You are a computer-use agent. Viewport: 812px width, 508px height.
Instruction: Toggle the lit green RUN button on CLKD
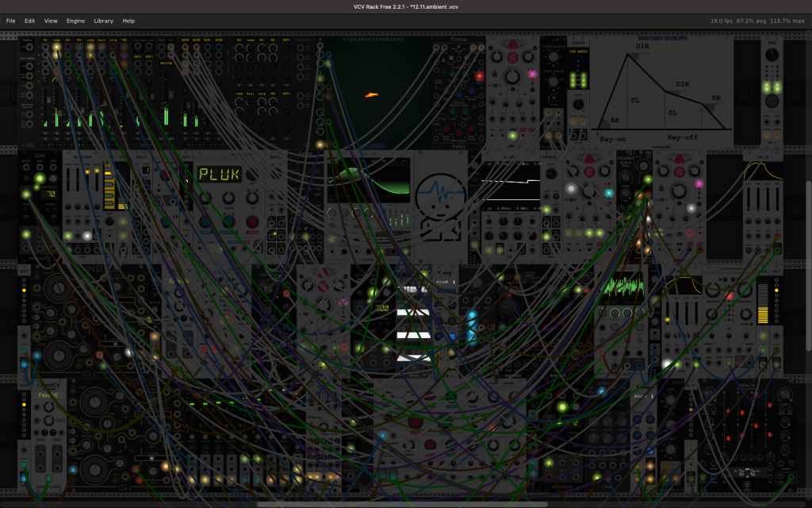point(40,179)
